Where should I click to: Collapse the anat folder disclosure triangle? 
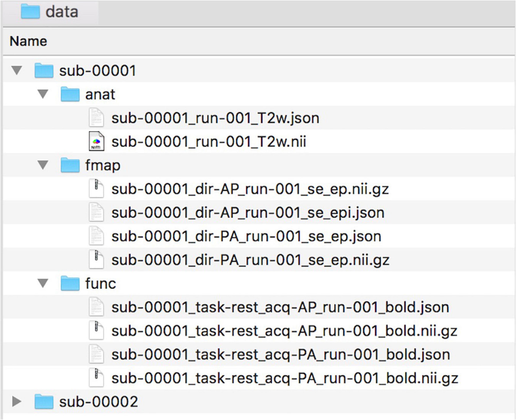(43, 94)
